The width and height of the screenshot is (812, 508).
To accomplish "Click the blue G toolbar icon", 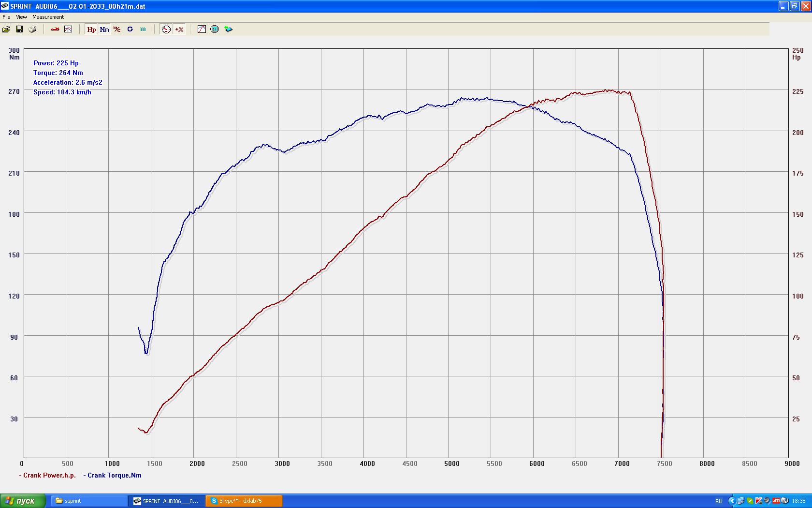I will point(130,30).
